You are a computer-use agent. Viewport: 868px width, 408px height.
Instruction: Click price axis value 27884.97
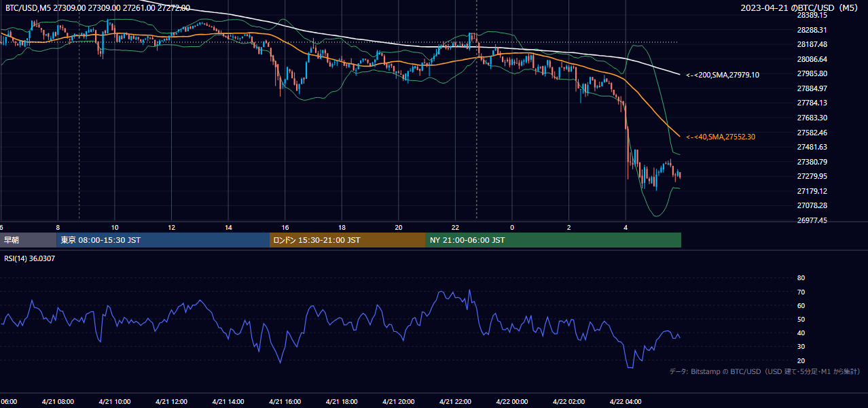[812, 88]
